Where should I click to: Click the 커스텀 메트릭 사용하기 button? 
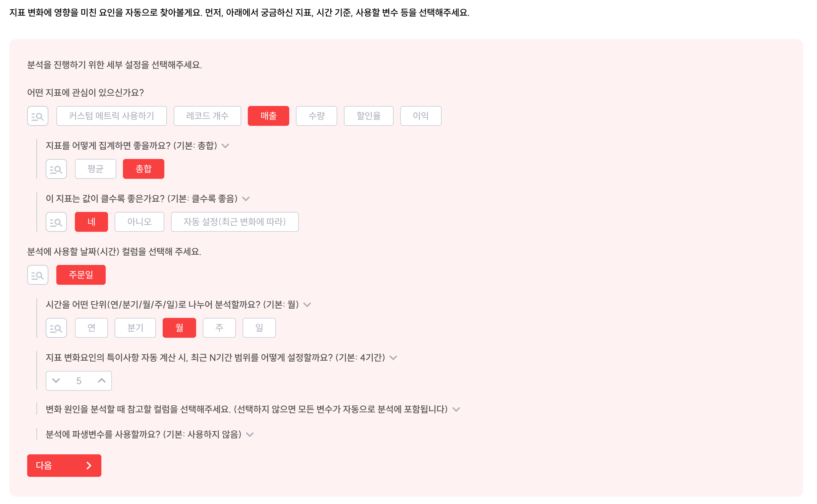(112, 116)
